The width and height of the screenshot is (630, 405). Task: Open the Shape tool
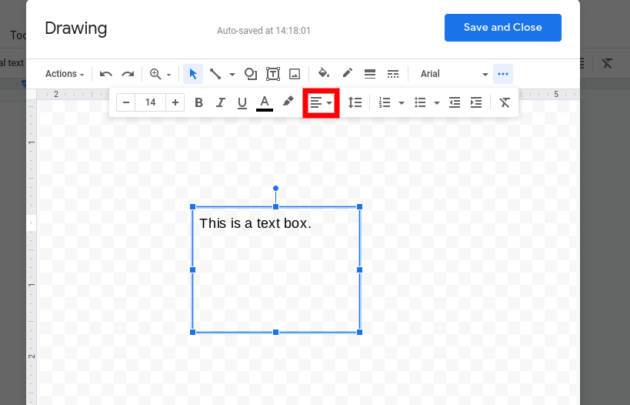coord(251,74)
